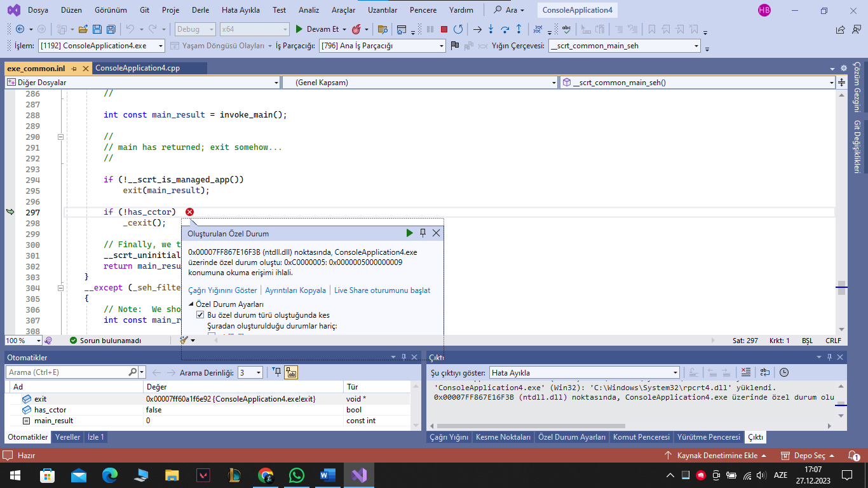Collapse the Özel Durum Ayarları section
Viewport: 868px width, 488px height.
pyautogui.click(x=191, y=304)
